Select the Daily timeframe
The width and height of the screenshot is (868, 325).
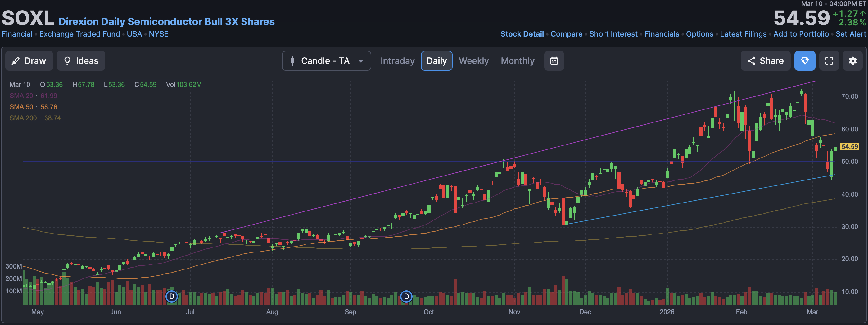[436, 61]
